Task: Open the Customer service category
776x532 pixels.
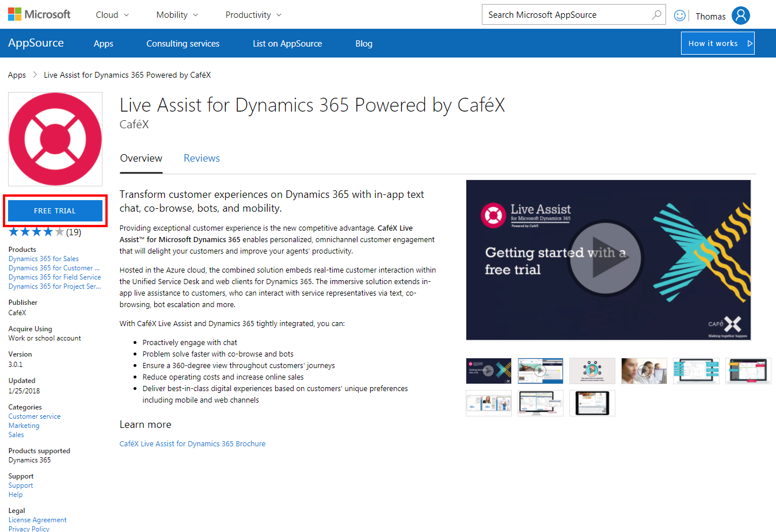Action: (x=35, y=416)
